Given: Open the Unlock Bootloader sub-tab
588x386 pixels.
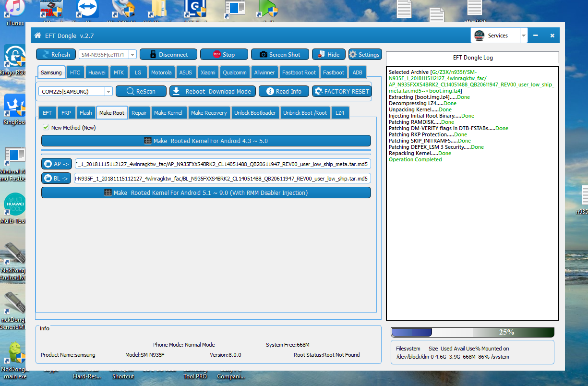Looking at the screenshot, I should (x=255, y=113).
